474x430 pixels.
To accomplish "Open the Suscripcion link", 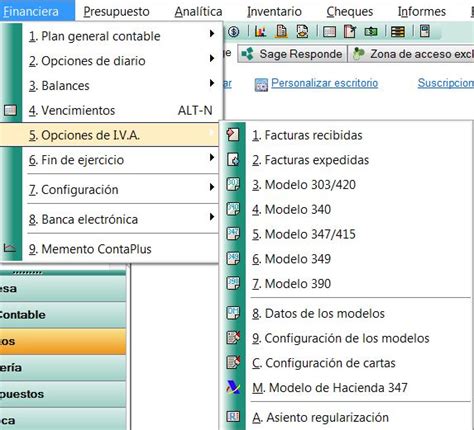I will [446, 83].
